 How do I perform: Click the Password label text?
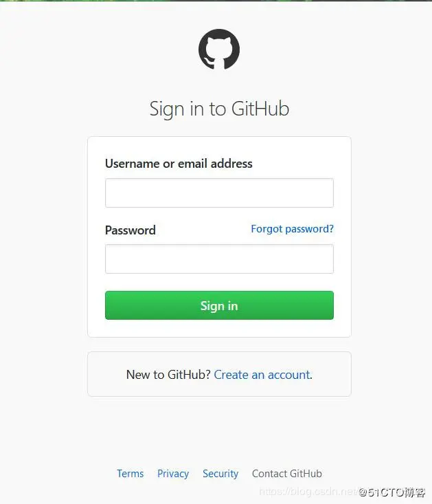[130, 230]
